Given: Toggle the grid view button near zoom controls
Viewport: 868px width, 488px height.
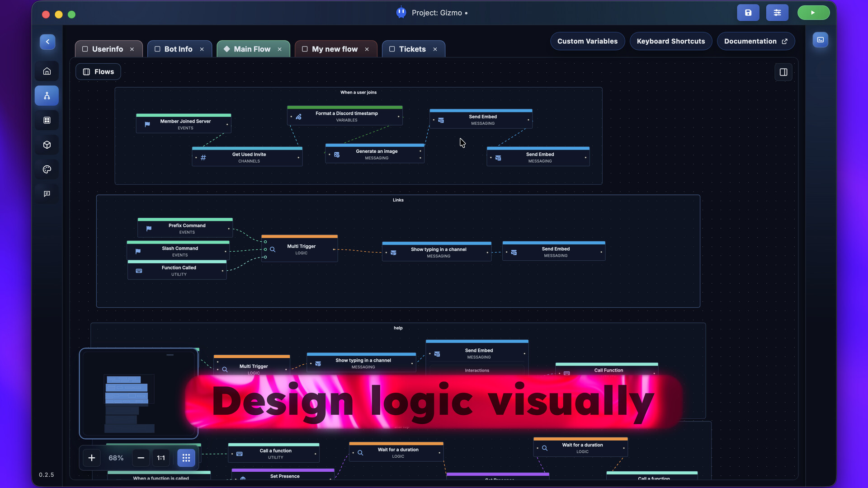Looking at the screenshot, I should coord(186,458).
